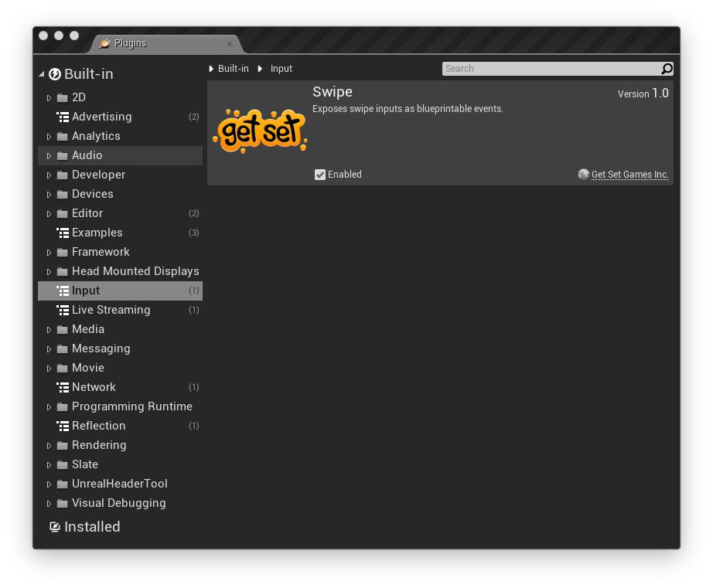
Task: Collapse the Built-in category tree
Action: click(x=42, y=74)
